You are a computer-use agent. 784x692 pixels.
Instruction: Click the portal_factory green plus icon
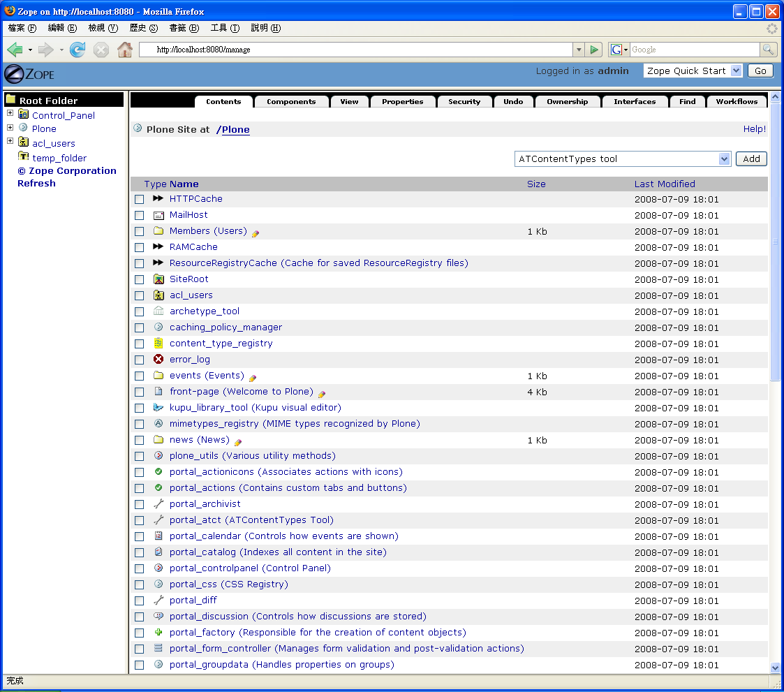click(x=158, y=632)
